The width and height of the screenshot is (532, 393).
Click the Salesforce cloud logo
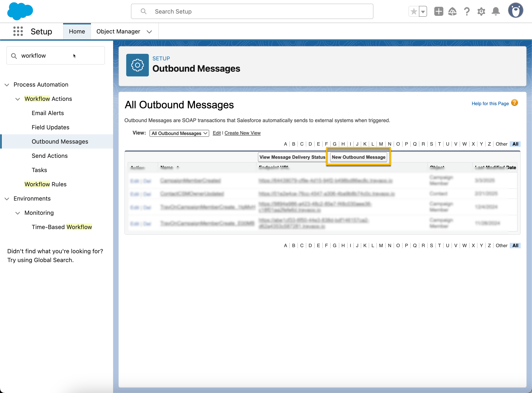coord(20,11)
